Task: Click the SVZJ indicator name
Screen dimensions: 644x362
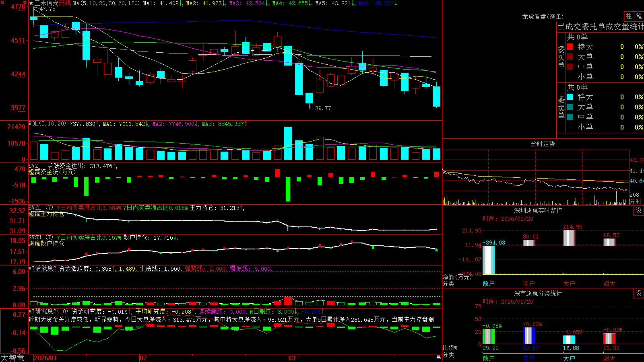Action: pos(35,166)
